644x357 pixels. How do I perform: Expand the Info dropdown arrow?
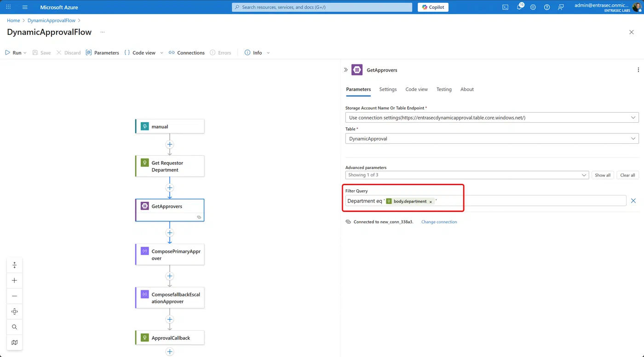click(268, 53)
